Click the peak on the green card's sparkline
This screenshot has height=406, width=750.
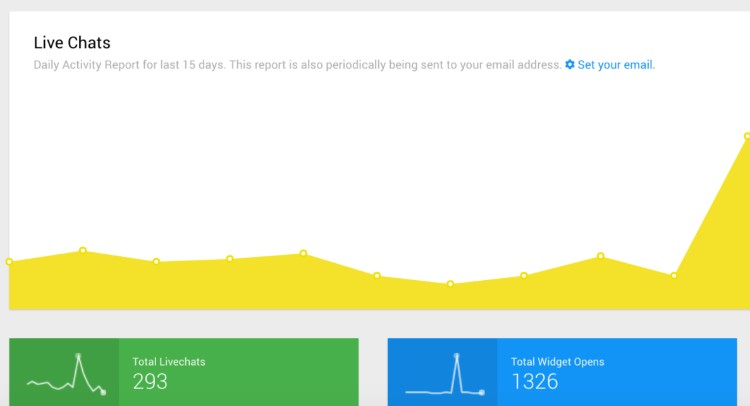pos(78,356)
